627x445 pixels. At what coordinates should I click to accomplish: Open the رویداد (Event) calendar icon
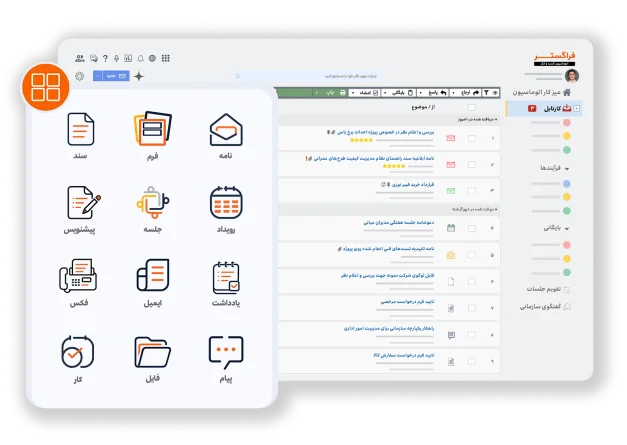tap(226, 203)
